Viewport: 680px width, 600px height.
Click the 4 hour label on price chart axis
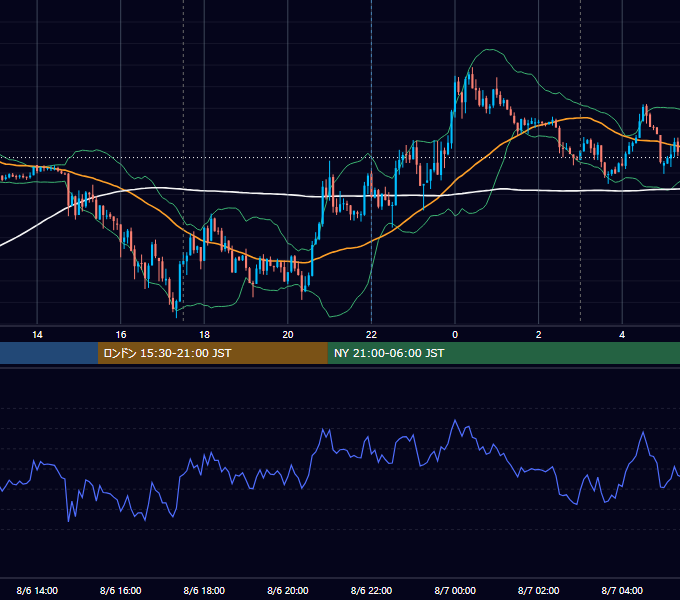coord(622,335)
